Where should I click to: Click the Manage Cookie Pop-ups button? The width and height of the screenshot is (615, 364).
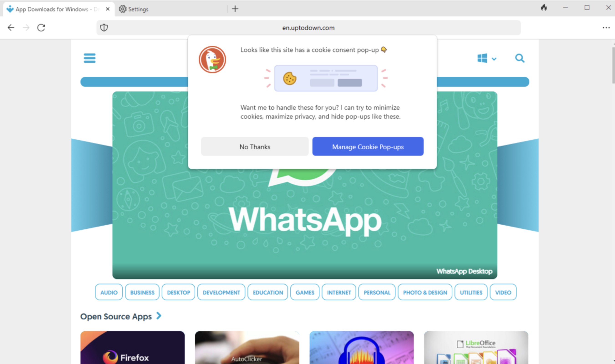pyautogui.click(x=368, y=147)
